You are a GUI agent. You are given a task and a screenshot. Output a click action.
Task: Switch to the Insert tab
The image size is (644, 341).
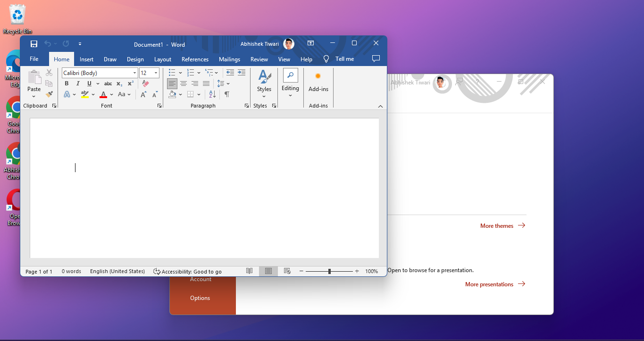pos(86,59)
